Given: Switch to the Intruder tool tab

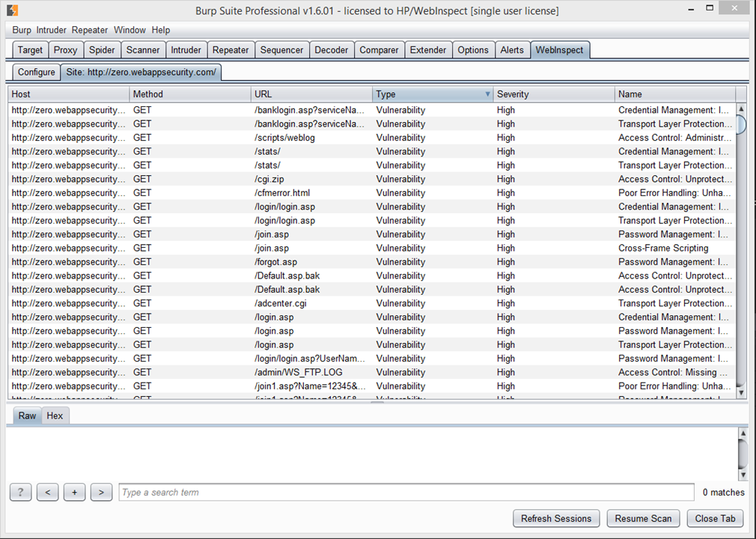Looking at the screenshot, I should 186,50.
